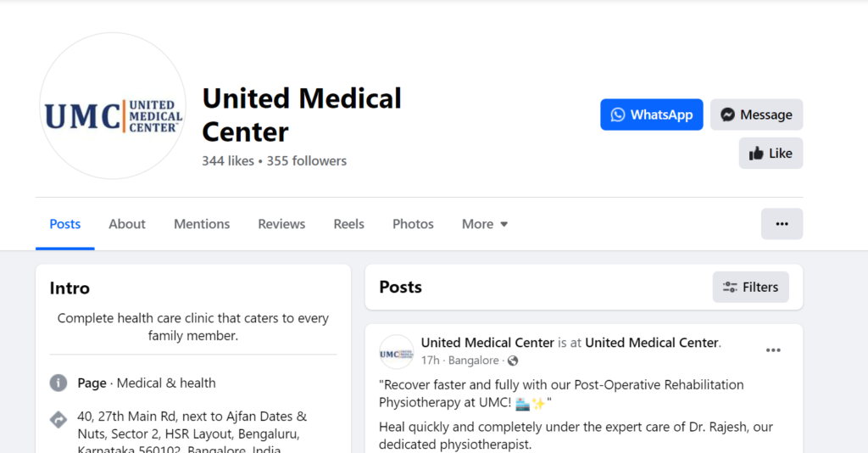
Task: Switch to the About tab
Action: pyautogui.click(x=127, y=224)
